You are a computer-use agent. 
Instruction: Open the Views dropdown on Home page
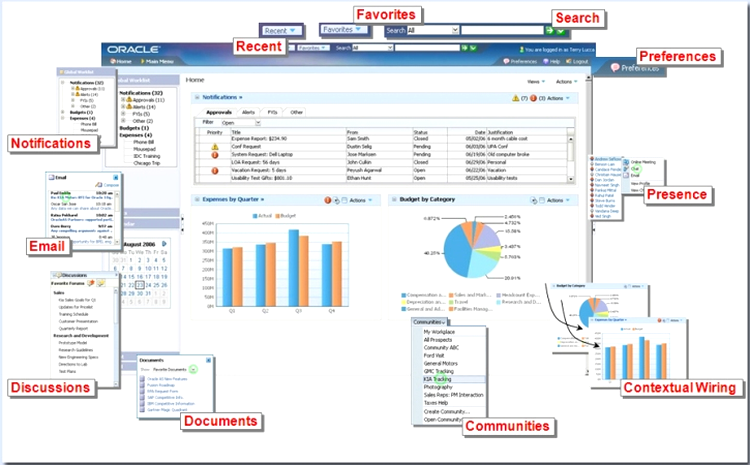(536, 82)
